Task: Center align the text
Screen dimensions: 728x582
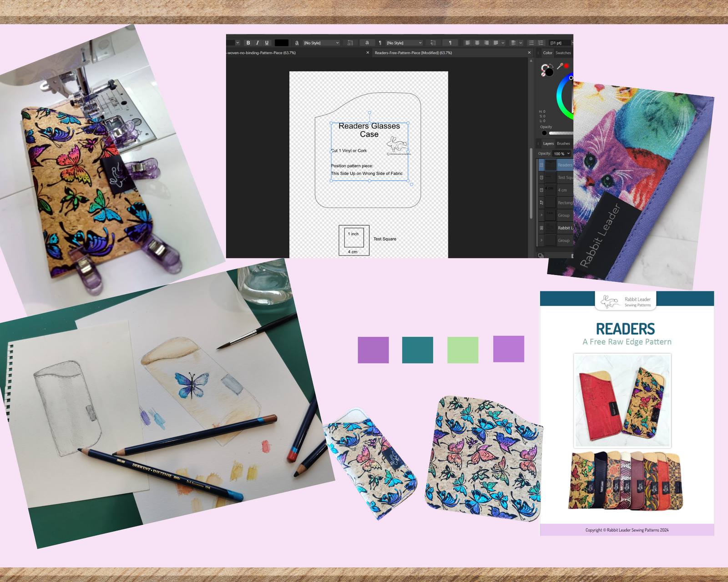Action: click(477, 43)
